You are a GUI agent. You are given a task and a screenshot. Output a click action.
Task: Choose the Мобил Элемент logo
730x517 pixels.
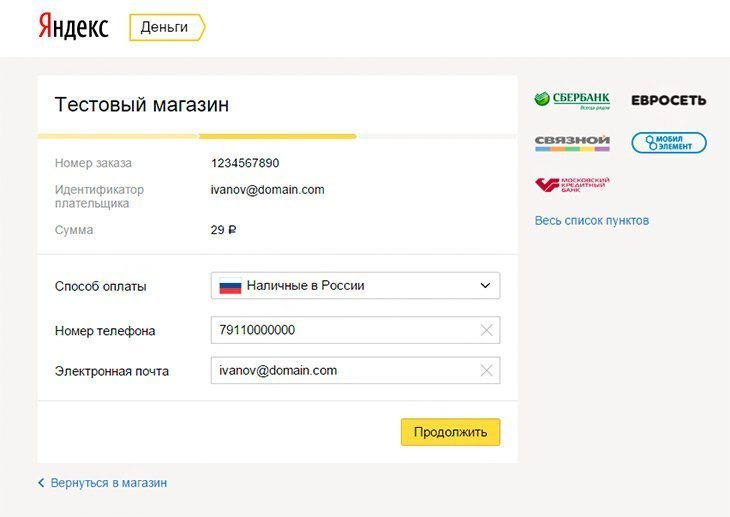669,143
